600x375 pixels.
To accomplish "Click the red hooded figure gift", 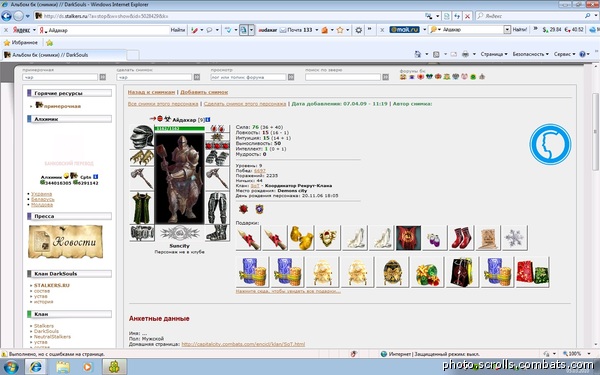I will click(x=408, y=238).
